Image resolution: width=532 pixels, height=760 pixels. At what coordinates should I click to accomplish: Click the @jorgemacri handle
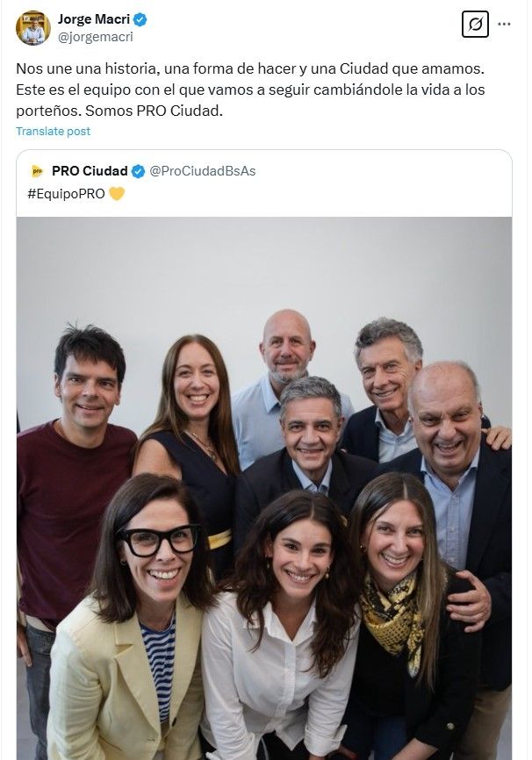tap(95, 37)
